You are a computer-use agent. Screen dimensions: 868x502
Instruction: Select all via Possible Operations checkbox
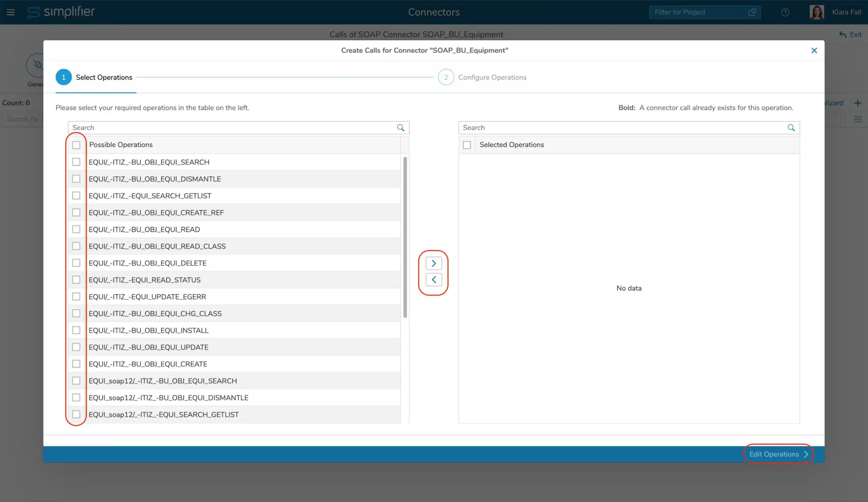pos(76,145)
